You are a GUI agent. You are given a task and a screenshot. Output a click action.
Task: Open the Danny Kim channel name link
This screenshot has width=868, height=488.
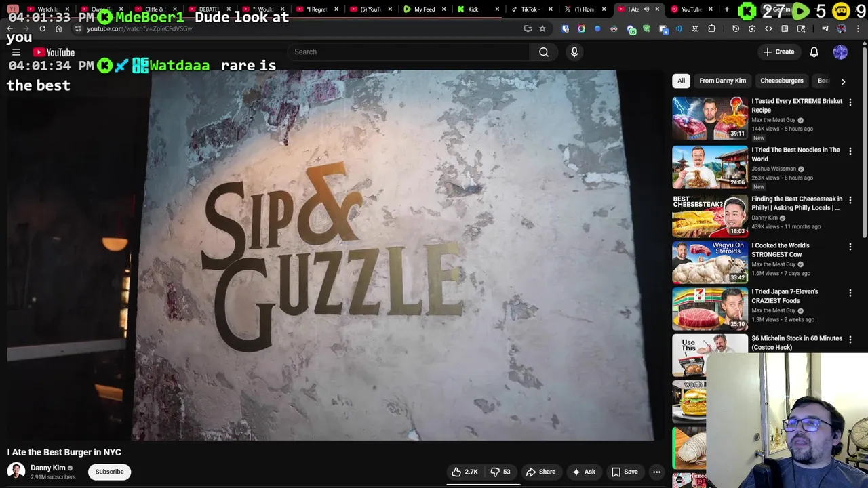(47, 468)
